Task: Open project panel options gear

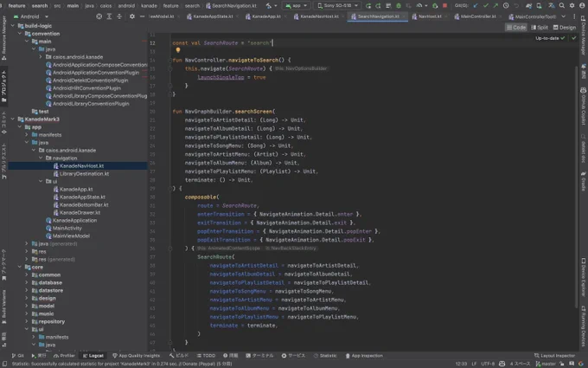Action: pos(132,16)
